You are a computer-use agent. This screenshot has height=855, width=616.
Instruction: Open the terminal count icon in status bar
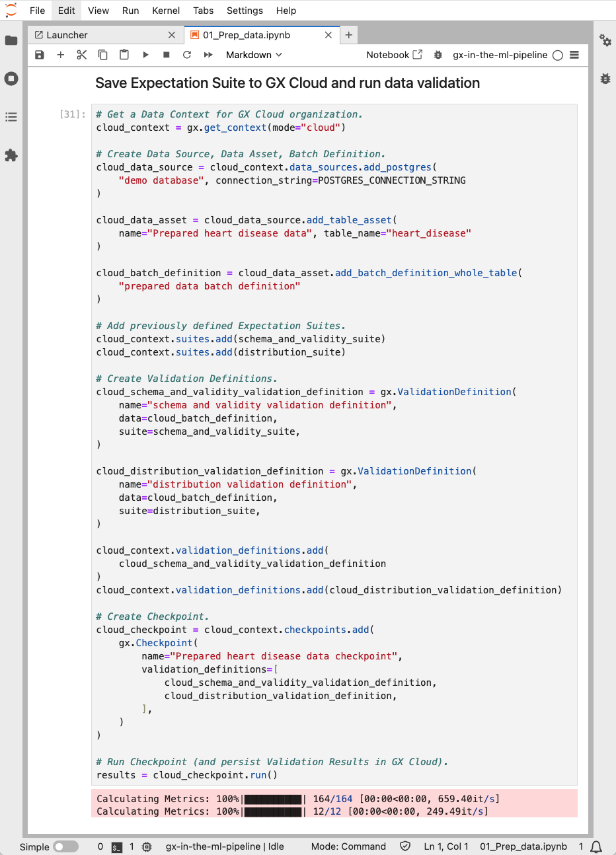117,846
